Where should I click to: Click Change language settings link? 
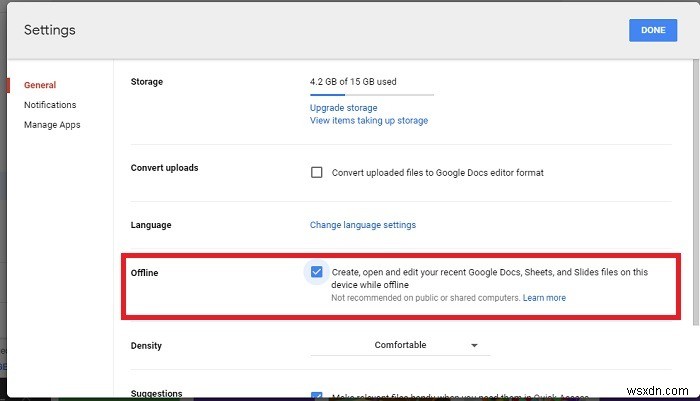tap(362, 225)
